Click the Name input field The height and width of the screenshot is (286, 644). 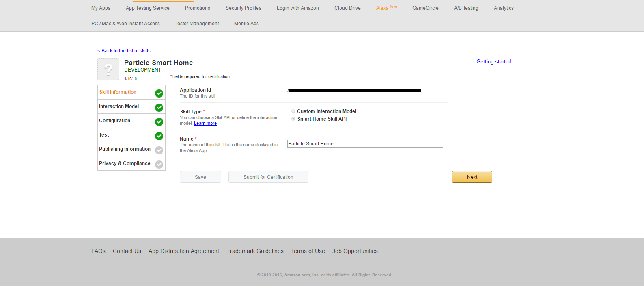point(365,144)
